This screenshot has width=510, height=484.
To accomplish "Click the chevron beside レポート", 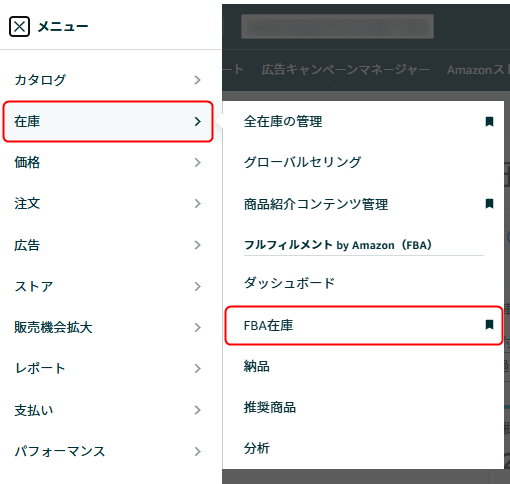I will [x=198, y=368].
